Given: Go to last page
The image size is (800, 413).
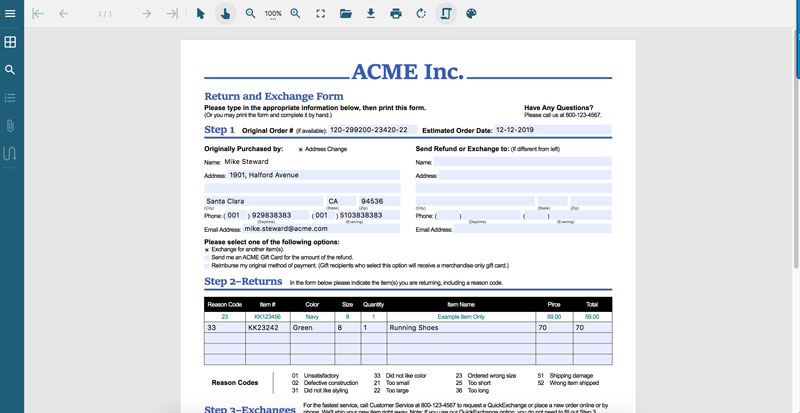Looking at the screenshot, I should tap(172, 14).
